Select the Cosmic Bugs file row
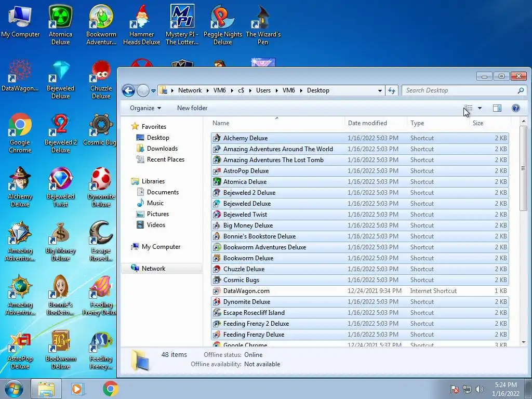Image resolution: width=532 pixels, height=399 pixels. click(x=360, y=280)
